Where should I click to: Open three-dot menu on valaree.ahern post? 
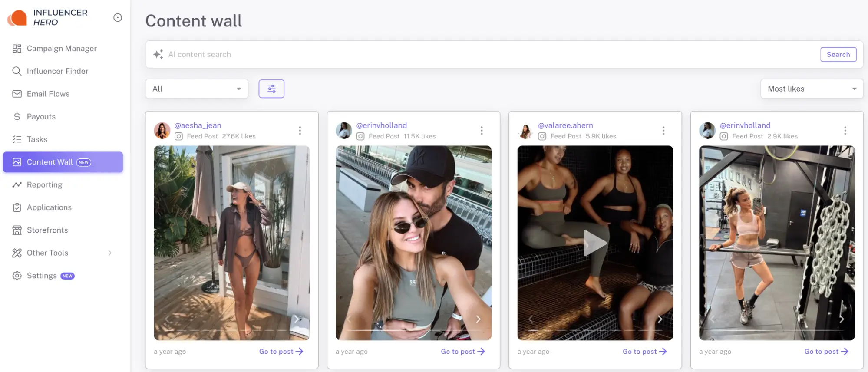pyautogui.click(x=663, y=131)
